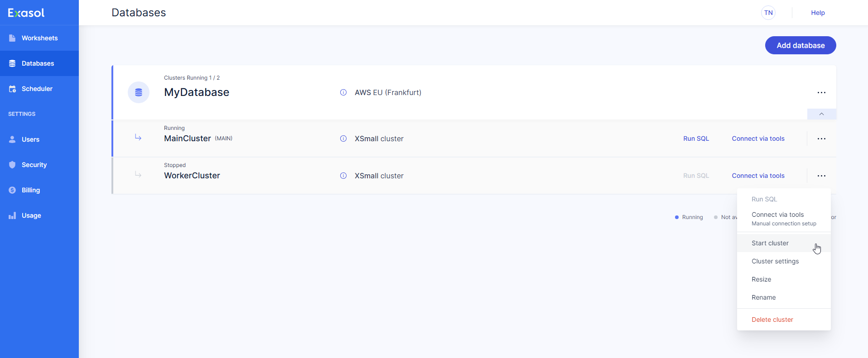Open the TN user avatar
Viewport: 868px width, 358px height.
click(x=768, y=13)
